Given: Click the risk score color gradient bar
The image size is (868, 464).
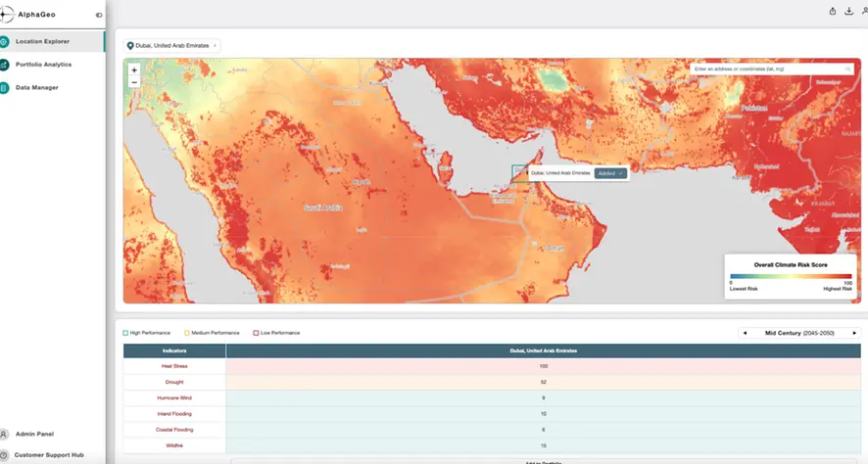Looking at the screenshot, I should pos(791,276).
